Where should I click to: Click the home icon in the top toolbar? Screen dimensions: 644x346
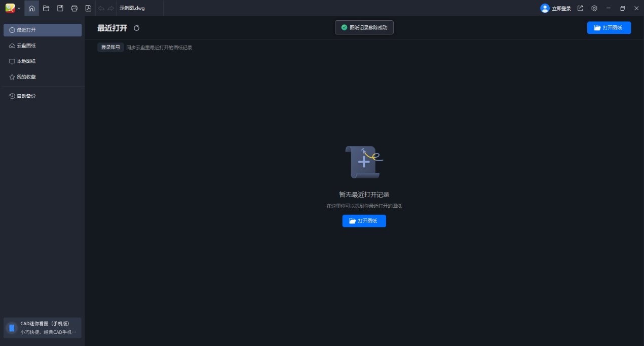pos(31,8)
